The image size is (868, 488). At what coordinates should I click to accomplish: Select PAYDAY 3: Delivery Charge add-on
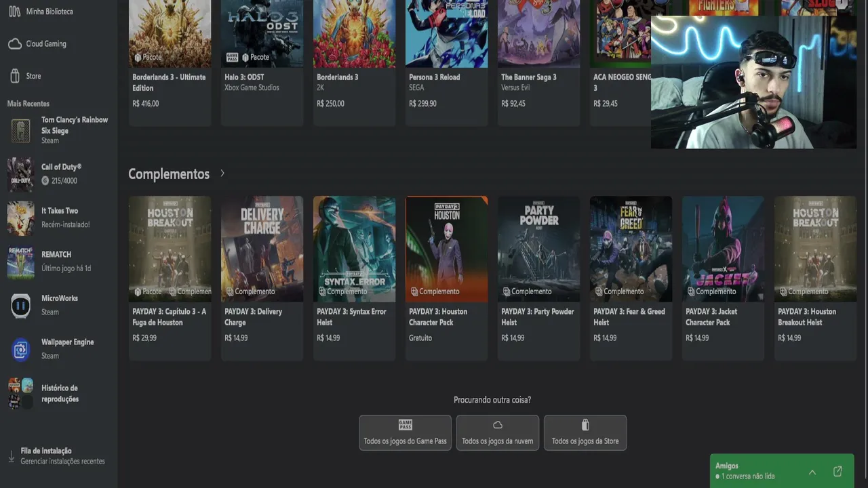point(262,278)
